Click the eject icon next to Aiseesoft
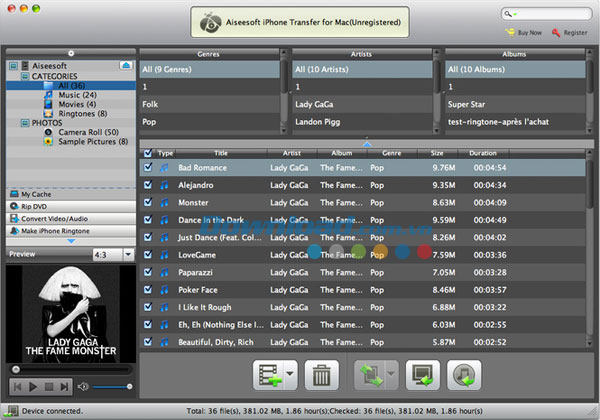600x420 pixels. pos(126,64)
